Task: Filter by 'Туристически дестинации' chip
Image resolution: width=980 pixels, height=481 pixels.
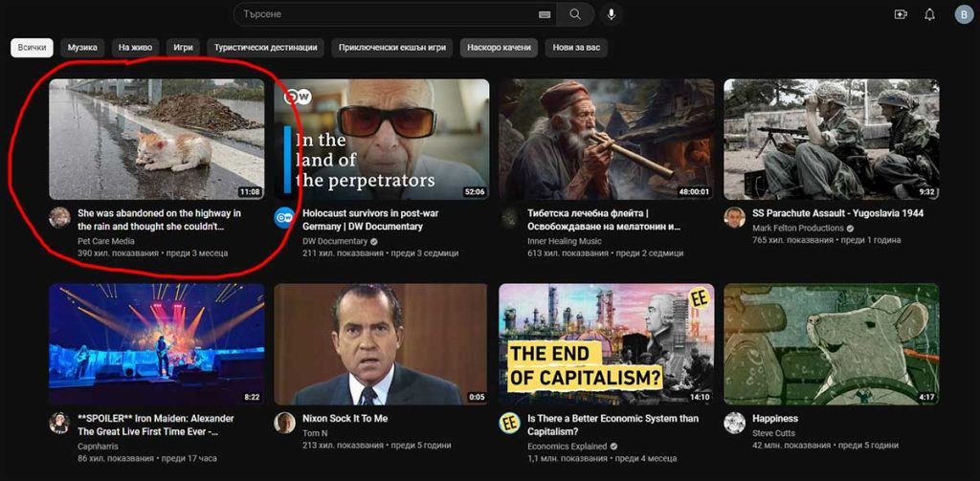Action: pyautogui.click(x=265, y=48)
